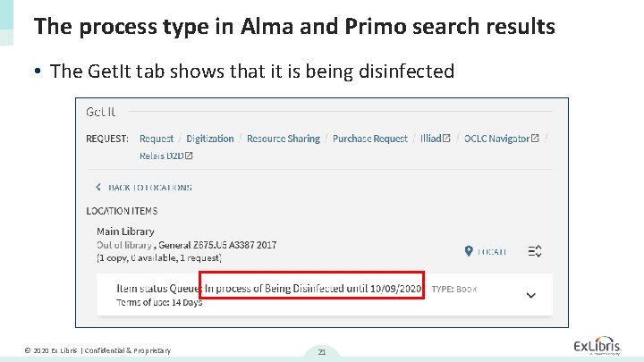Screen dimensions: 644x362
Task: Click the Locate map pin icon
Action: 469,251
